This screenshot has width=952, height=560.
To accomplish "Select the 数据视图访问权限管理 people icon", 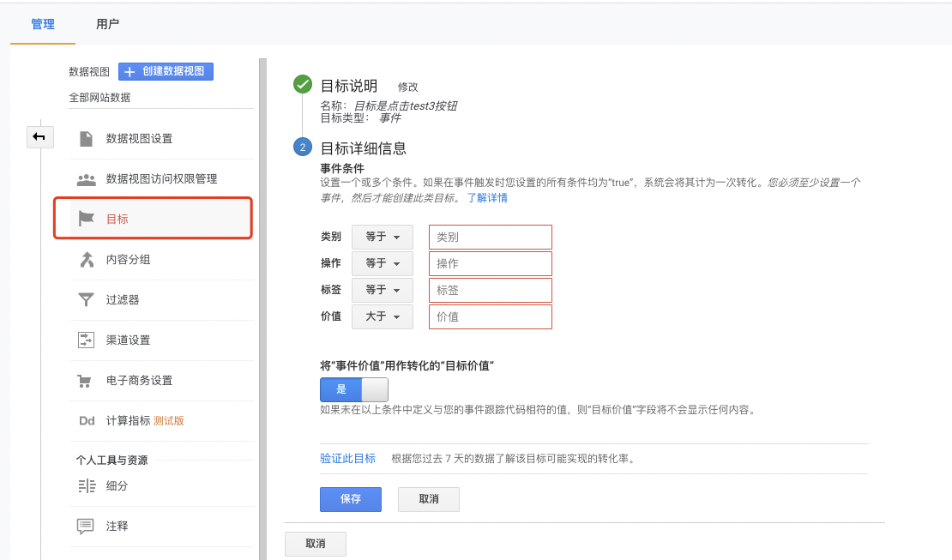I will tap(86, 177).
